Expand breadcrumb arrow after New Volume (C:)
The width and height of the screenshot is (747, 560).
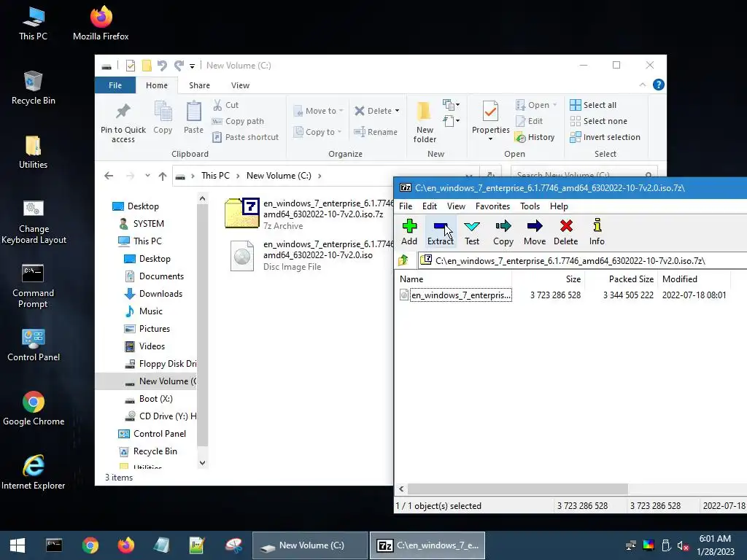(320, 176)
